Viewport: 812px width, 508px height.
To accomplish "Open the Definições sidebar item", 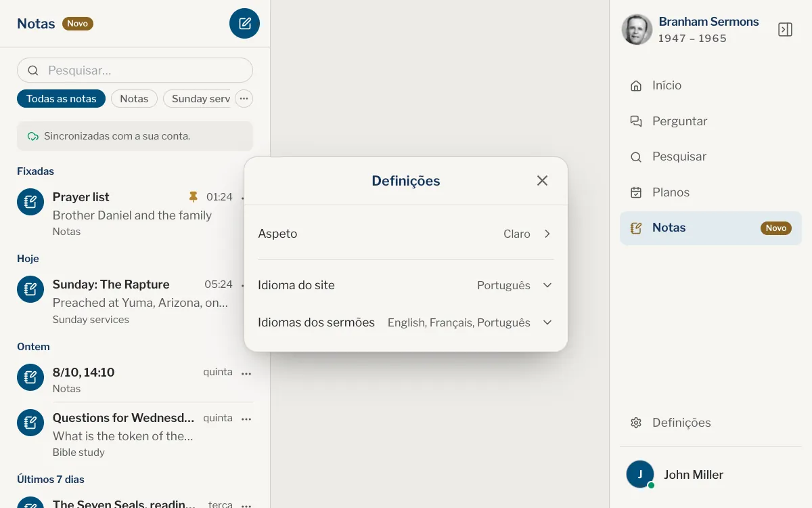I will (x=710, y=423).
